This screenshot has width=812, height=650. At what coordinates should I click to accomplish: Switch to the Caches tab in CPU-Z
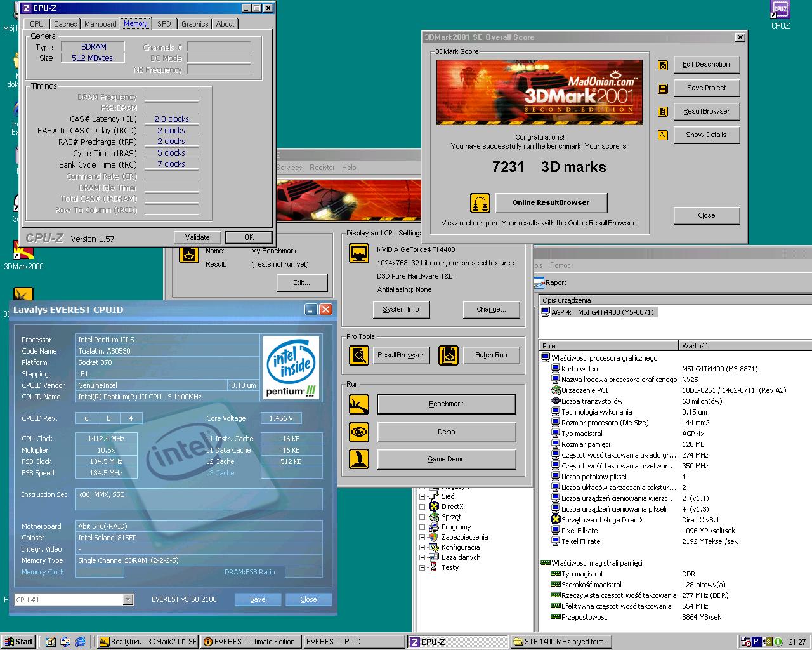click(x=65, y=24)
